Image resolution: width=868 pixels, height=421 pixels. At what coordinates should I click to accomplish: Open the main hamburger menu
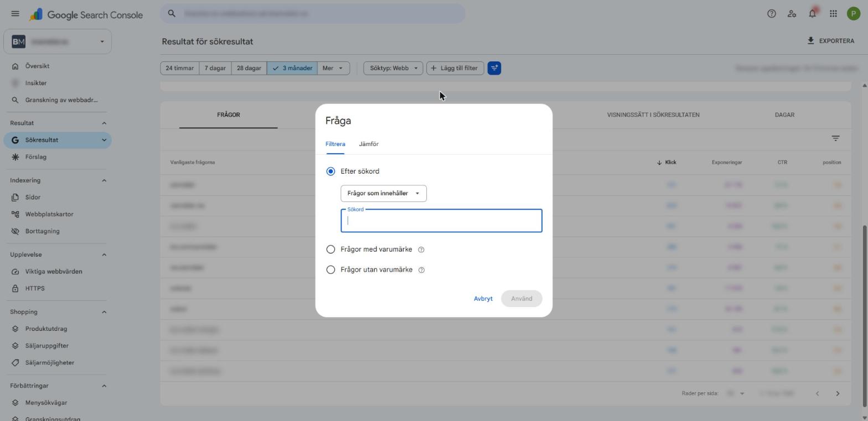click(x=15, y=14)
